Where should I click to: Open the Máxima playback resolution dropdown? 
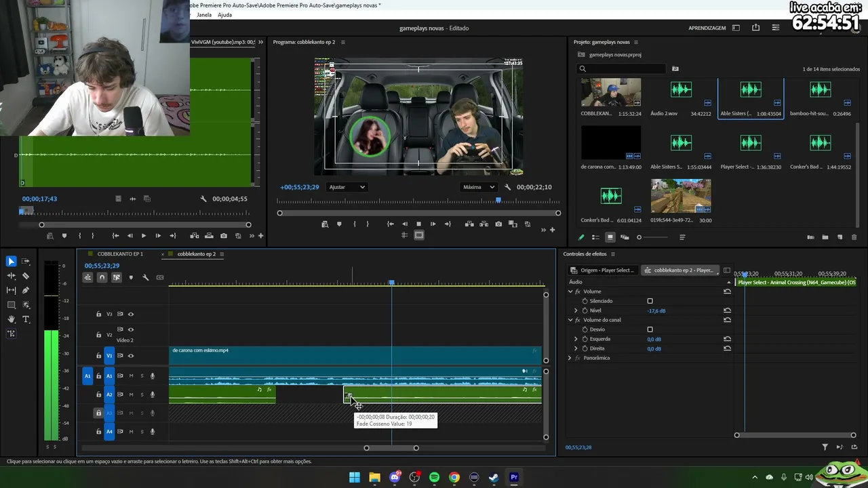479,187
